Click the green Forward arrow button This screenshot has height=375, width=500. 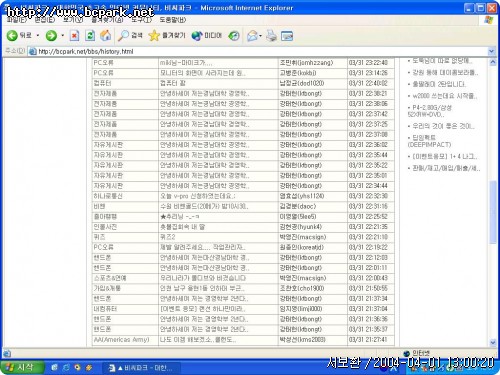pos(51,35)
